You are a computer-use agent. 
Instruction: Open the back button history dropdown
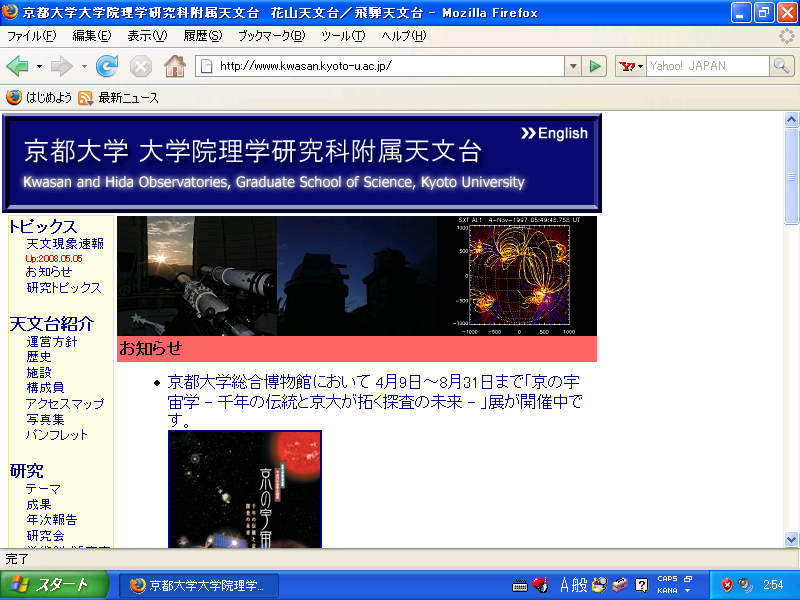39,66
